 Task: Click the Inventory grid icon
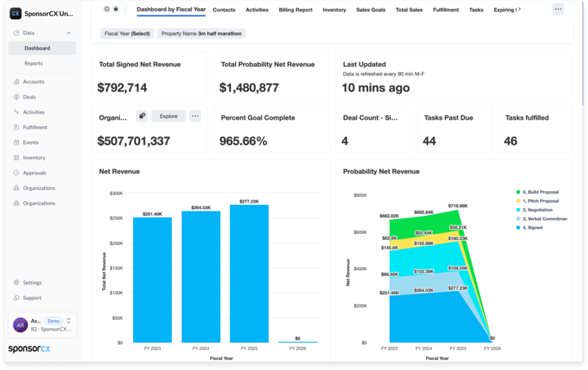[x=16, y=158]
